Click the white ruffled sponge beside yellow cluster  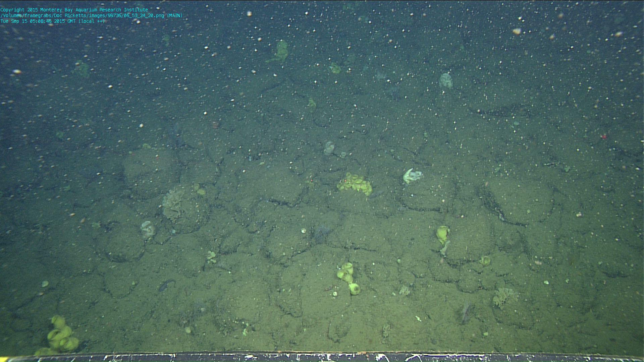click(411, 176)
